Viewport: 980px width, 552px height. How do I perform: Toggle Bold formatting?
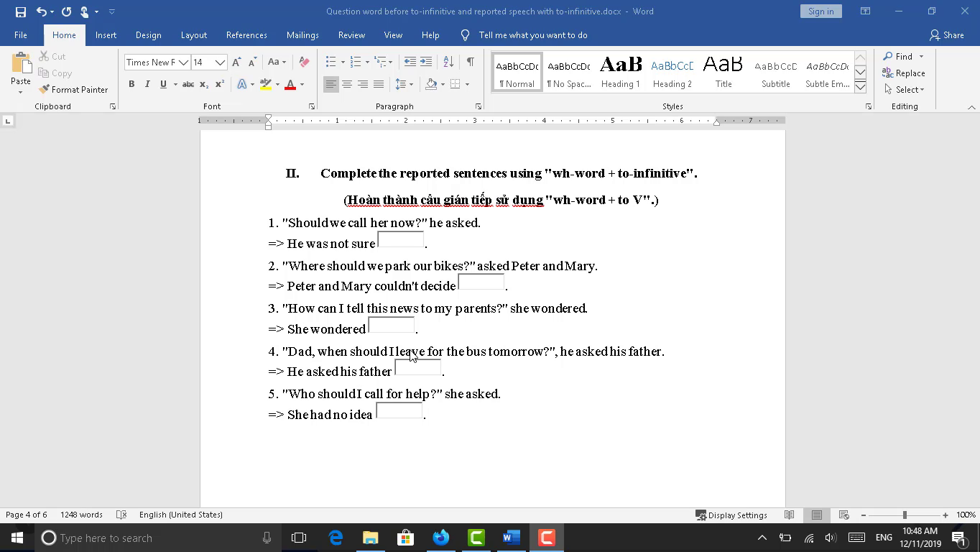pyautogui.click(x=131, y=85)
